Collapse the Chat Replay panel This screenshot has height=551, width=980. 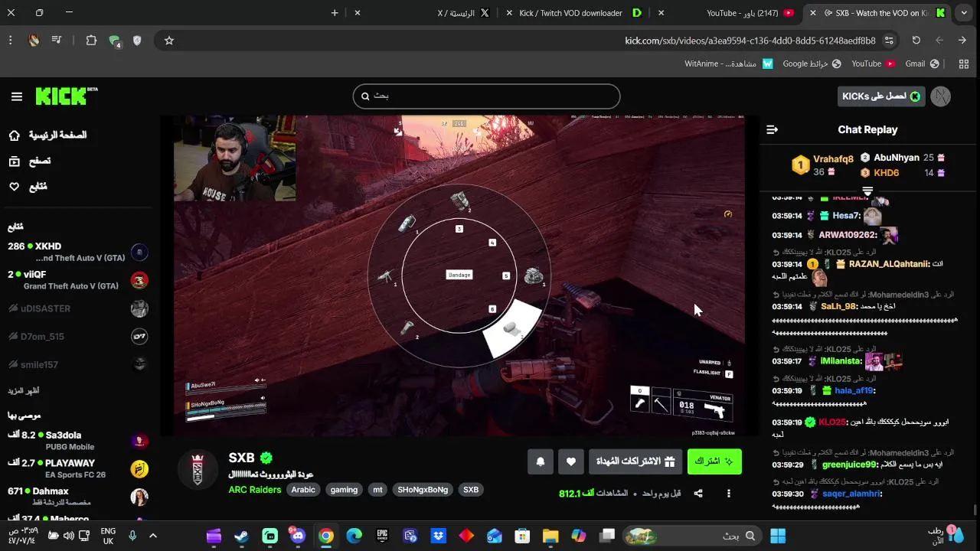click(x=772, y=130)
